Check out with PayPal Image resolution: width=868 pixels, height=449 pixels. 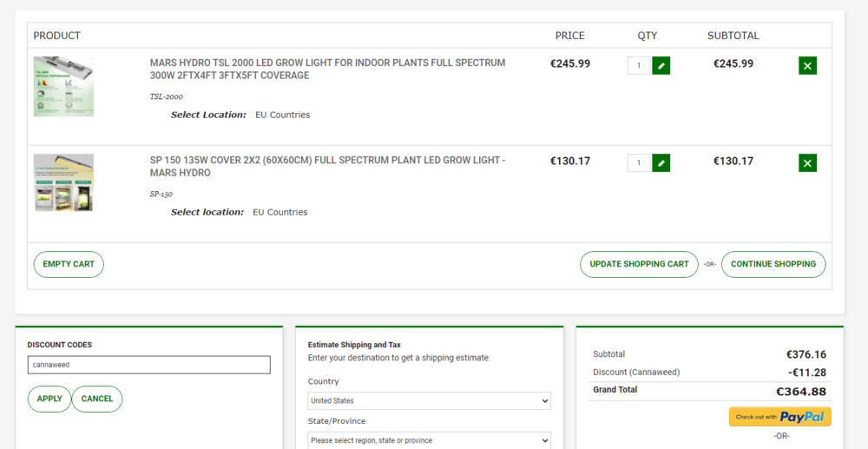[780, 417]
